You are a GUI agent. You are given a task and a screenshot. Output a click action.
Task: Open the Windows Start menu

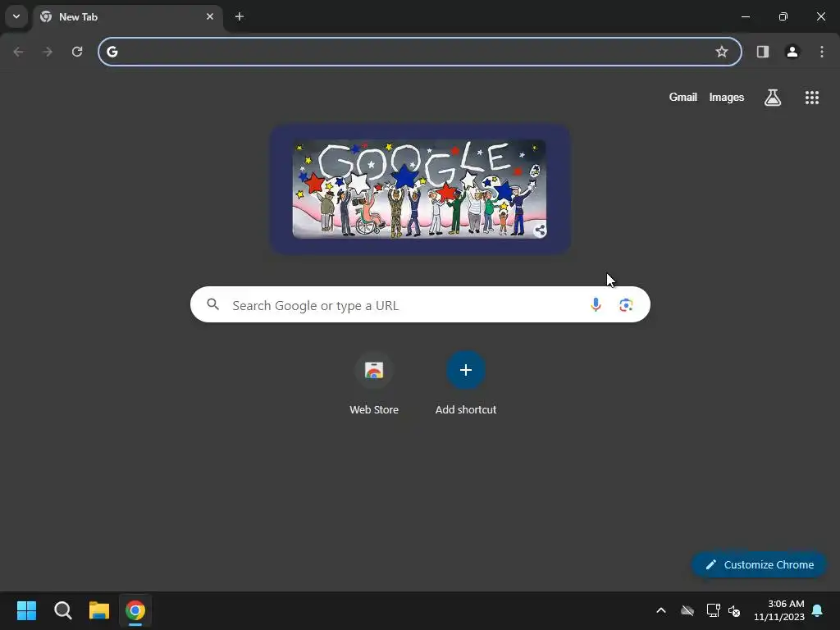point(26,610)
